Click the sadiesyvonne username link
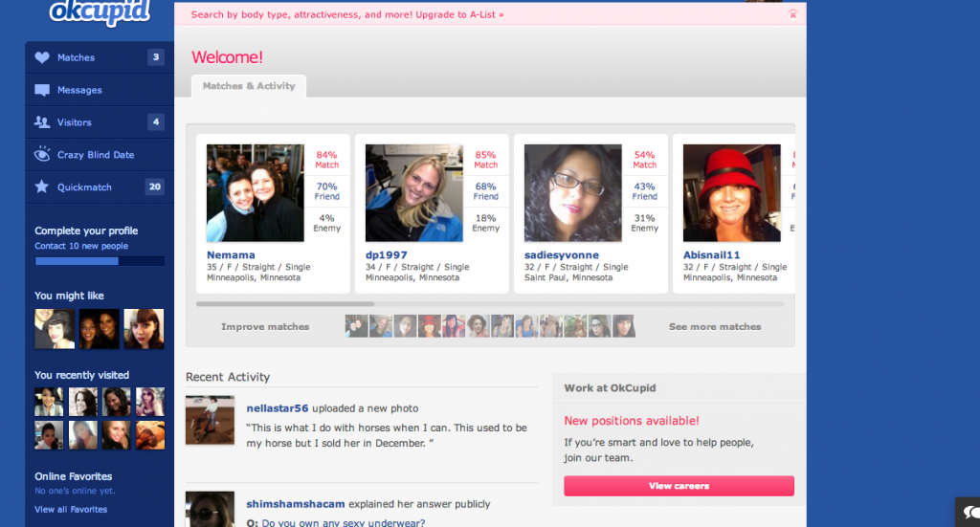Image resolution: width=980 pixels, height=527 pixels. click(561, 254)
